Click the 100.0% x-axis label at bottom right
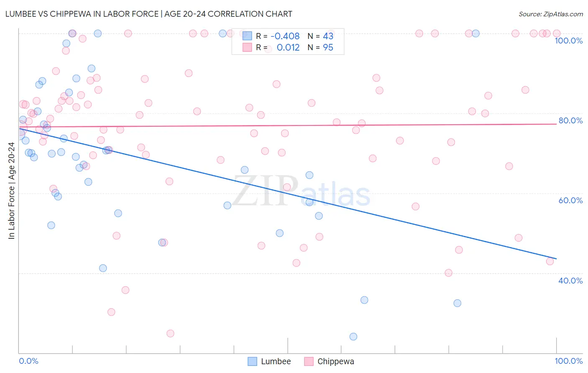Viewport: 588px width, 373px height. pyautogui.click(x=568, y=361)
